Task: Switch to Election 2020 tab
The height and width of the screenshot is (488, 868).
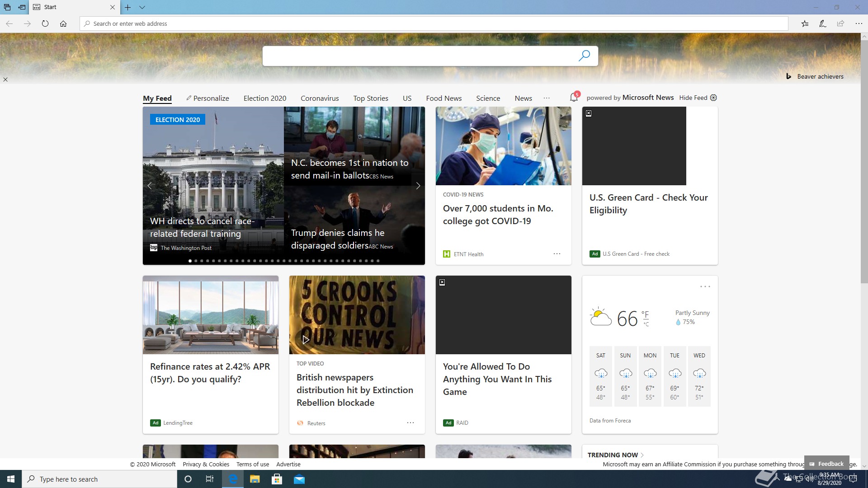Action: [265, 98]
